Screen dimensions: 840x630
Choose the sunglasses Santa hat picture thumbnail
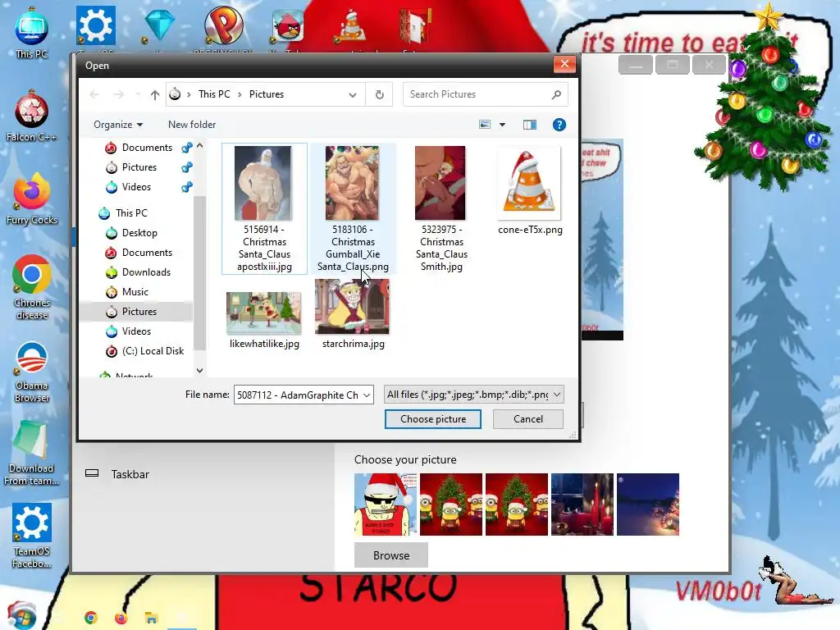386,504
